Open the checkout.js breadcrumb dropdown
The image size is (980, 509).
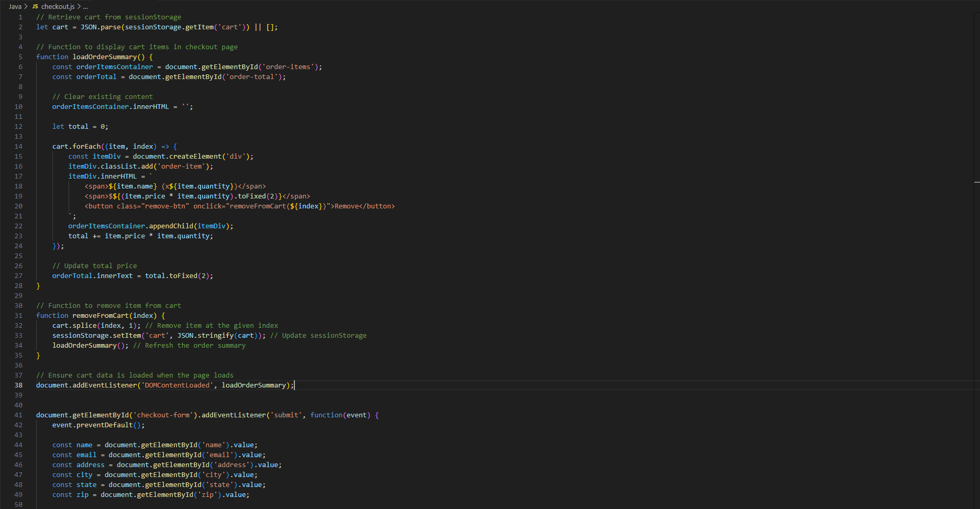pos(59,6)
